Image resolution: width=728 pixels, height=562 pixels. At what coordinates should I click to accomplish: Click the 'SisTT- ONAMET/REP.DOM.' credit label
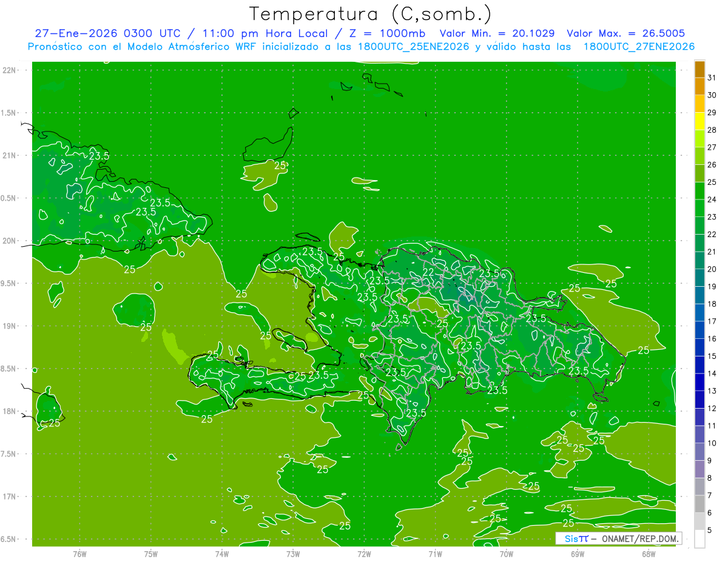(618, 538)
